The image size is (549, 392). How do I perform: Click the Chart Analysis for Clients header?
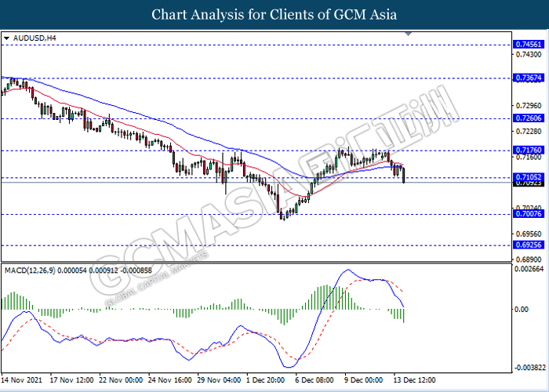[x=274, y=15]
